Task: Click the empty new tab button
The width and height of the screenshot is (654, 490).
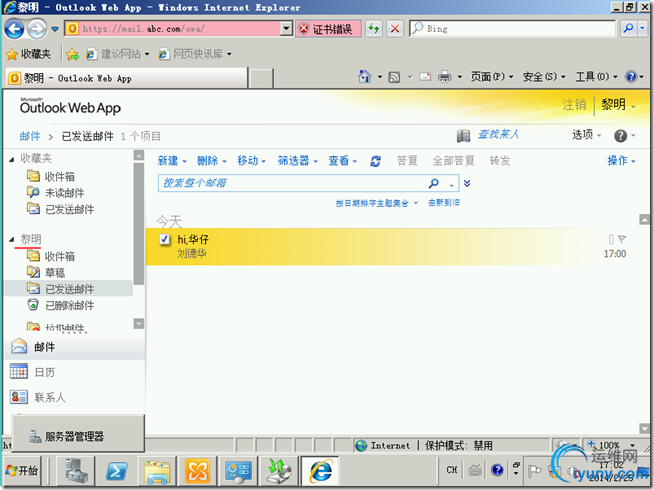Action: tap(261, 78)
